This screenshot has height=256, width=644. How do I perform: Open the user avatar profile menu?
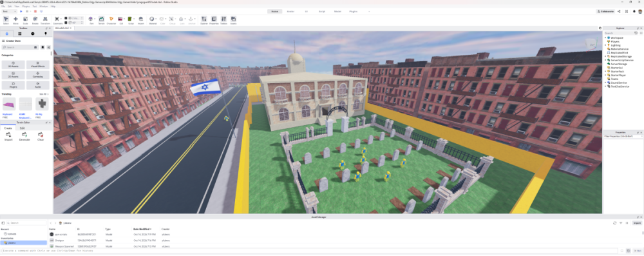click(640, 12)
